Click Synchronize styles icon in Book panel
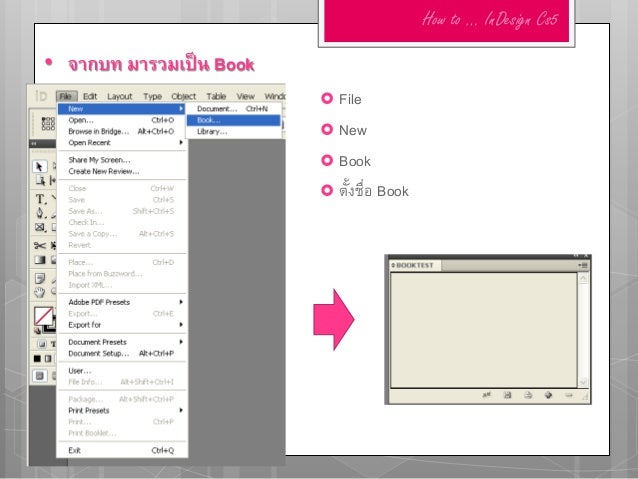This screenshot has height=479, width=638. click(487, 395)
